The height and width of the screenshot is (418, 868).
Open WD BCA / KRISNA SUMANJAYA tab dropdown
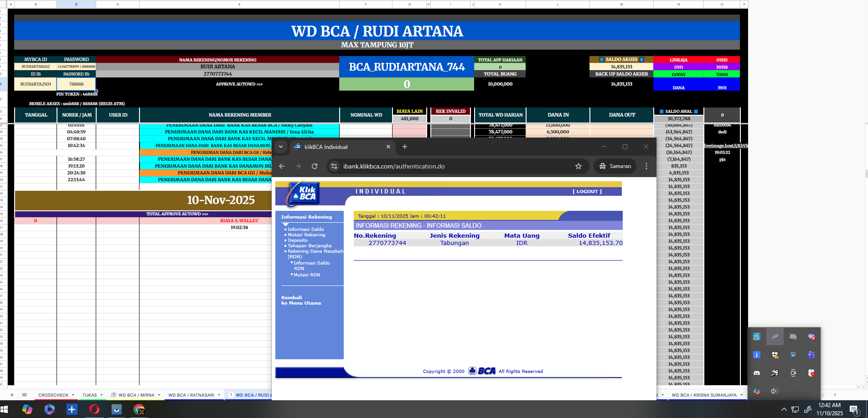tap(742, 395)
